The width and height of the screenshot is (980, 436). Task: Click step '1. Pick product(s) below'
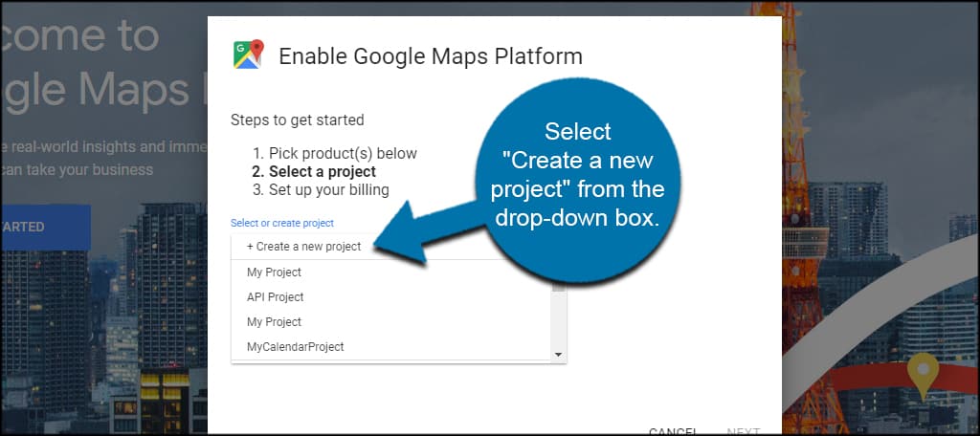coord(334,153)
